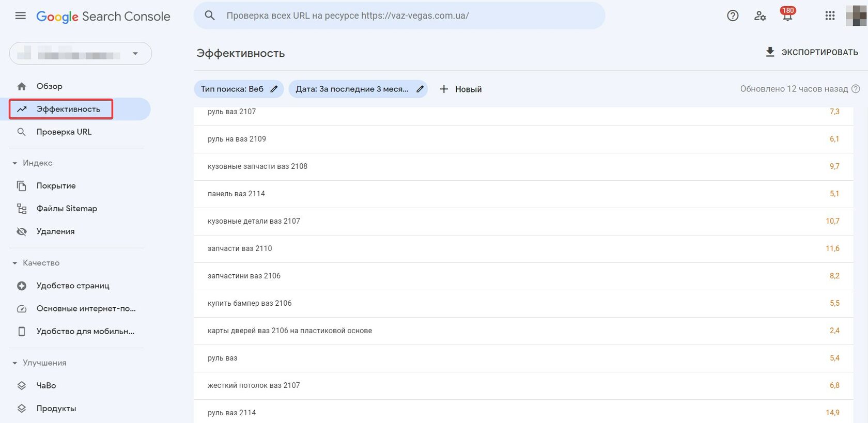The height and width of the screenshot is (423, 868).
Task: Go to Обзор overview page
Action: pyautogui.click(x=49, y=86)
